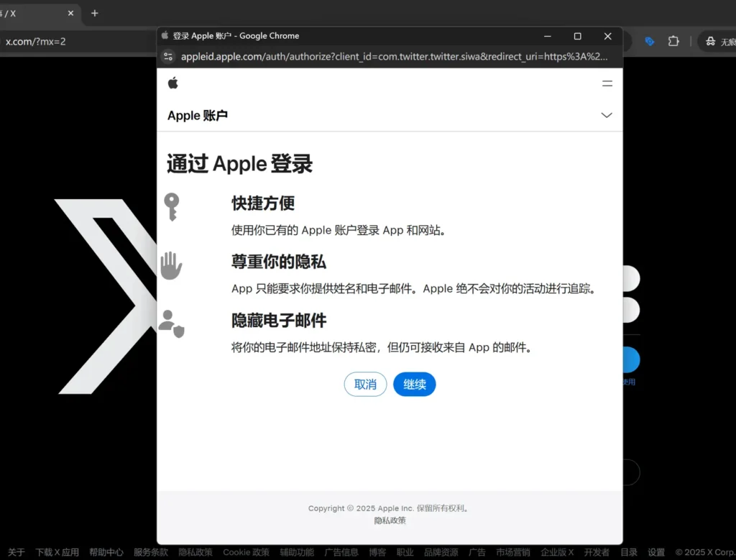Open the hamburger menu in the Apple popup
Viewport: 736px width, 560px height.
(607, 83)
